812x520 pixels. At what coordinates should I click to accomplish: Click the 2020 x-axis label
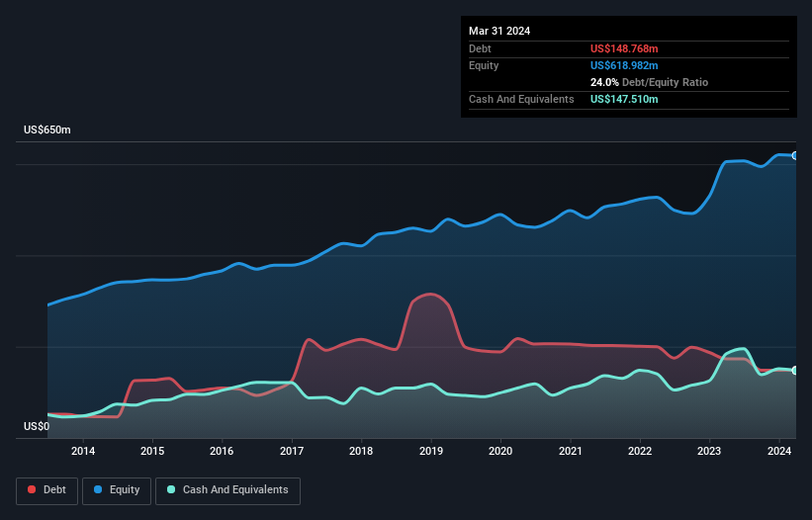(x=500, y=451)
